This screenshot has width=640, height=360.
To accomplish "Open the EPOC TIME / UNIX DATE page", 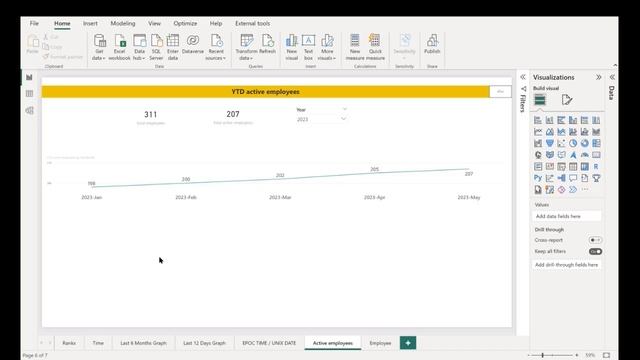I will 269,343.
